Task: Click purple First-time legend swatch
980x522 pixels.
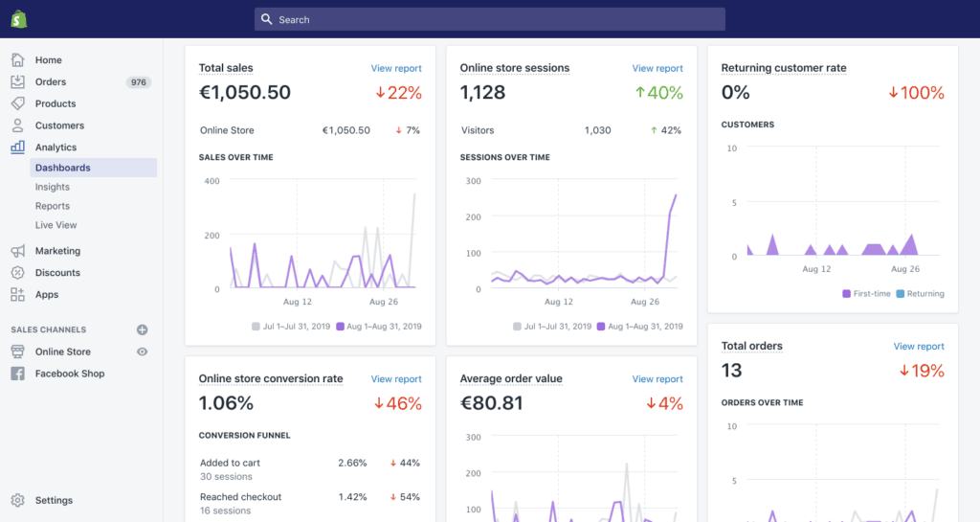Action: point(846,294)
